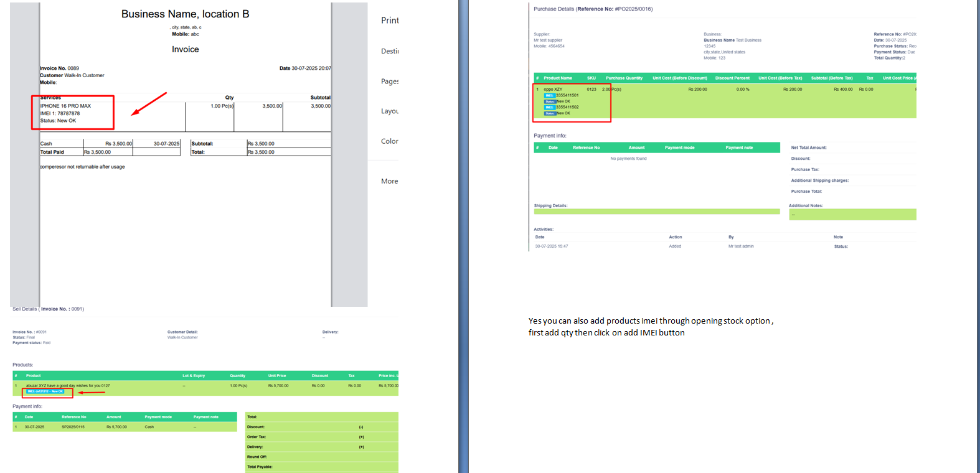Image resolution: width=980 pixels, height=473 pixels.
Task: Click the text about adding IMEI through opening stock
Action: click(x=651, y=321)
